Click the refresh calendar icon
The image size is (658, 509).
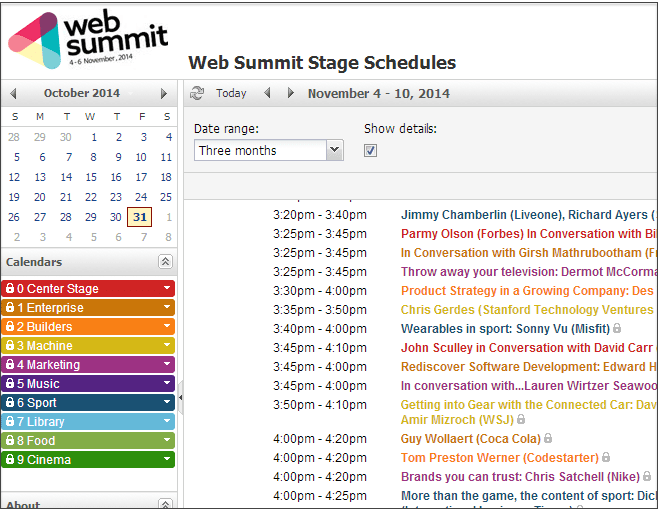[x=196, y=93]
